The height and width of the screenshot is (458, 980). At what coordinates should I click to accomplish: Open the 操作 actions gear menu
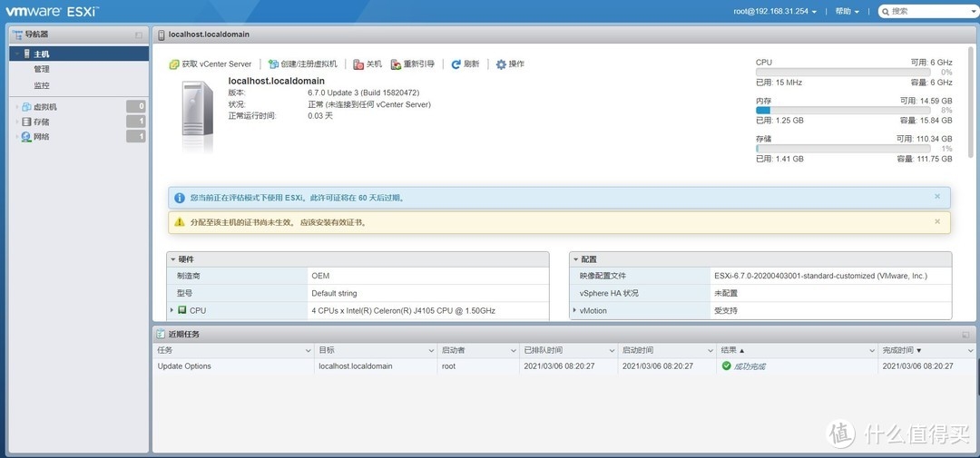click(x=510, y=64)
